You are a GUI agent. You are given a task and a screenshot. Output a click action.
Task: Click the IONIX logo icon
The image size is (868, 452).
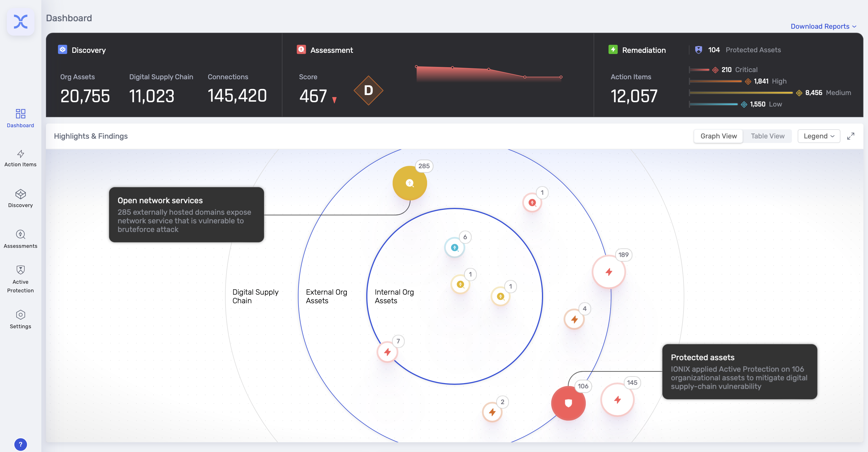pos(21,22)
